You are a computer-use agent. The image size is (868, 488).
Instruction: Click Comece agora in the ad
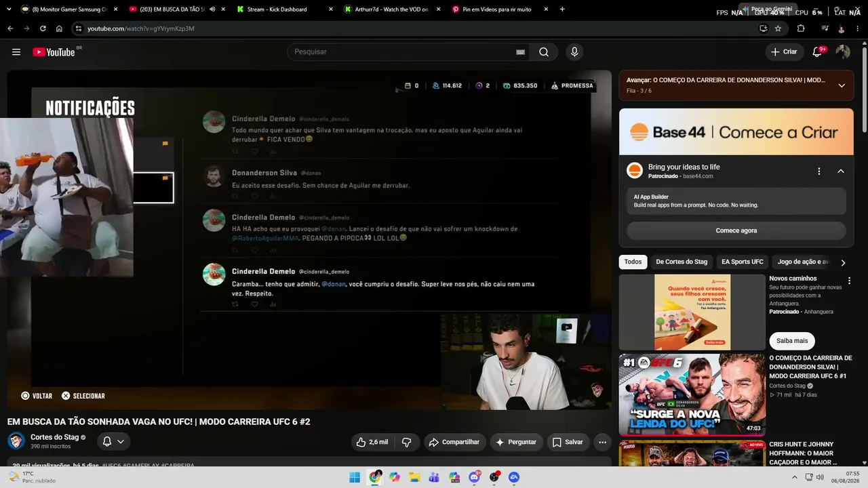pyautogui.click(x=736, y=230)
